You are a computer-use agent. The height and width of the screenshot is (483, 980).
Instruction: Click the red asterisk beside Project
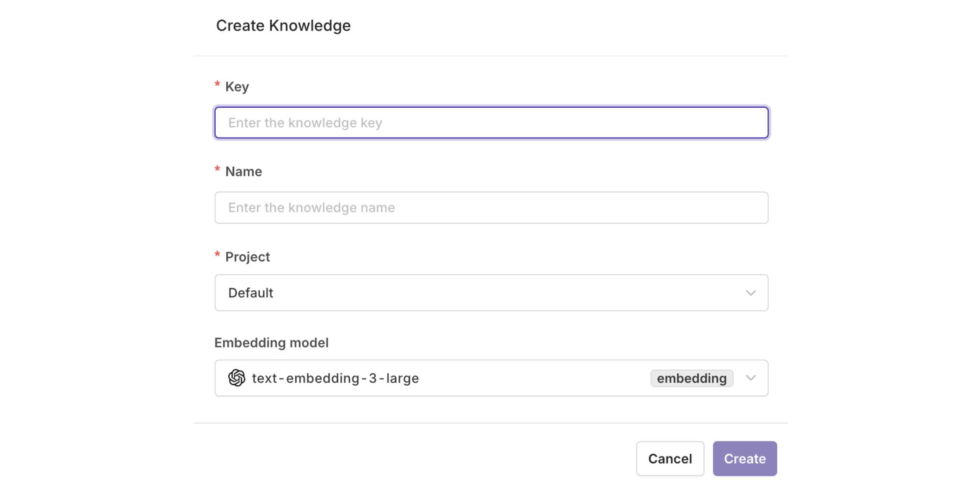(x=217, y=255)
